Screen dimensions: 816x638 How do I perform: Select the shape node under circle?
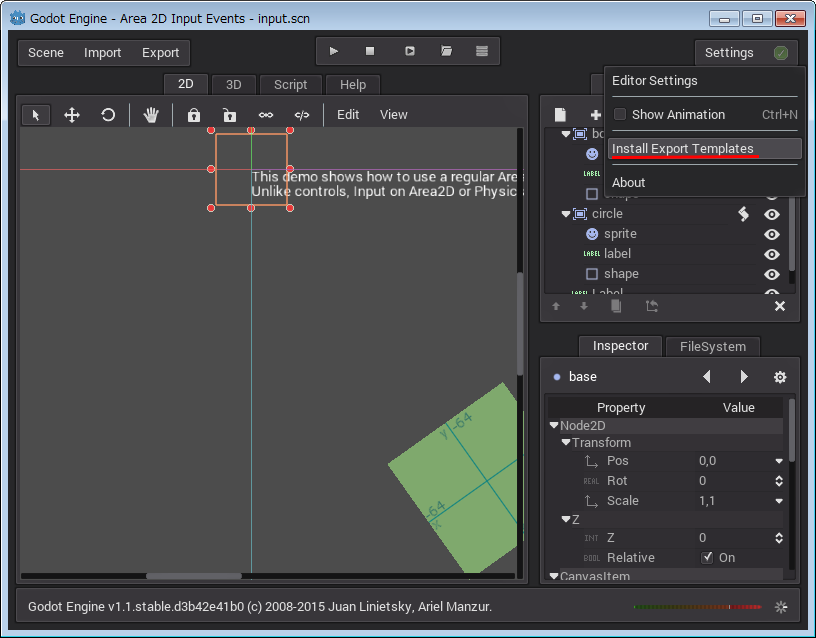pyautogui.click(x=621, y=274)
